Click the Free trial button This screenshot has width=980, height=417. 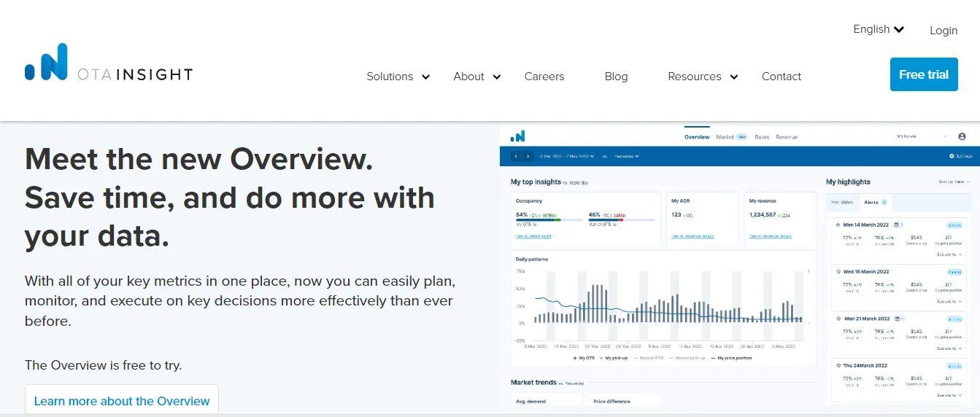[x=924, y=74]
